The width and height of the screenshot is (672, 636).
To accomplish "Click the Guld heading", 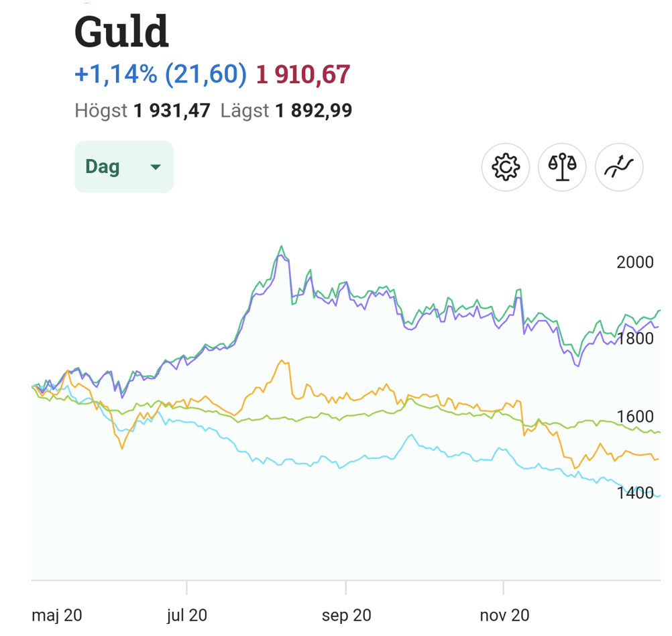I will [121, 31].
